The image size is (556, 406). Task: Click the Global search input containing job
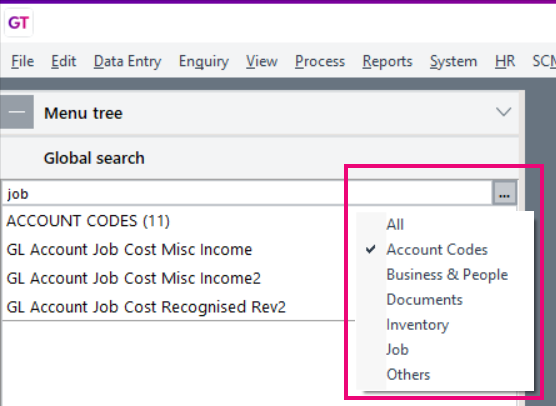247,194
